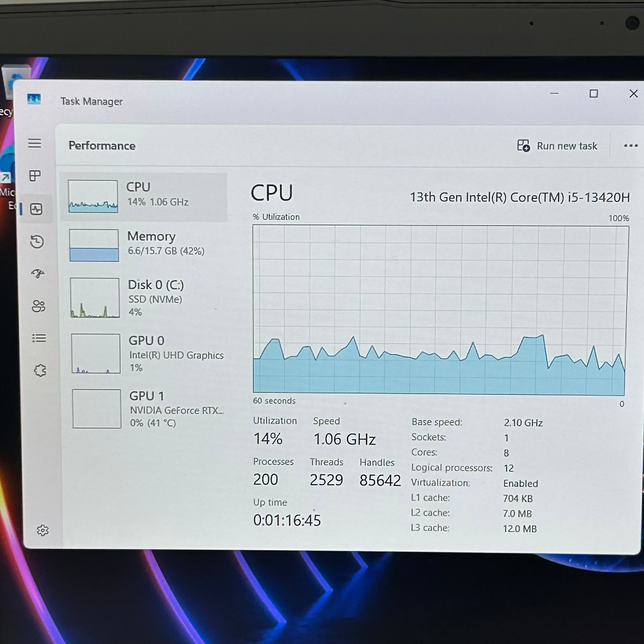Open the Details page icon

point(39,338)
